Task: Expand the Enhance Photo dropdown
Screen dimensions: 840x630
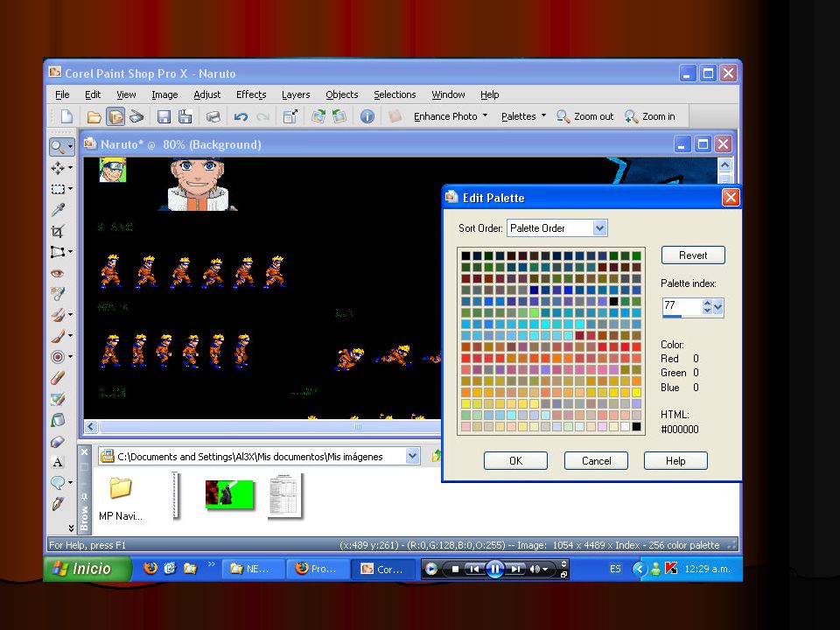Action: (485, 115)
